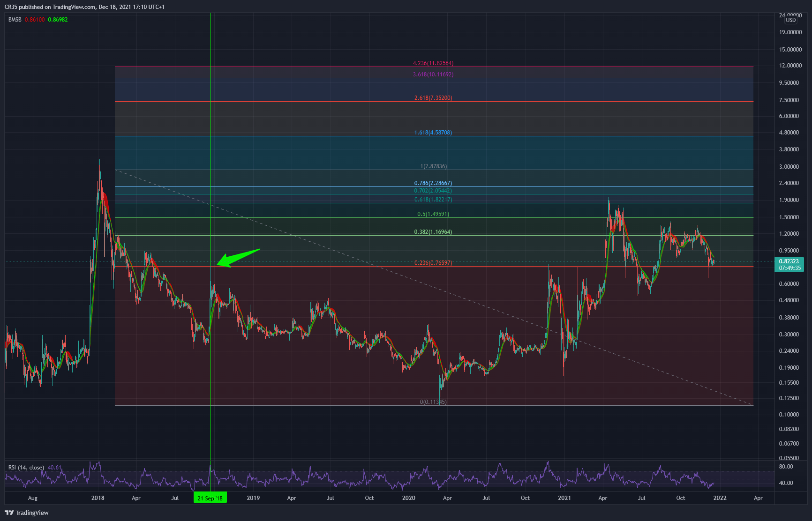
Task: Click the CR35 published on TradingView.com header
Action: (84, 7)
